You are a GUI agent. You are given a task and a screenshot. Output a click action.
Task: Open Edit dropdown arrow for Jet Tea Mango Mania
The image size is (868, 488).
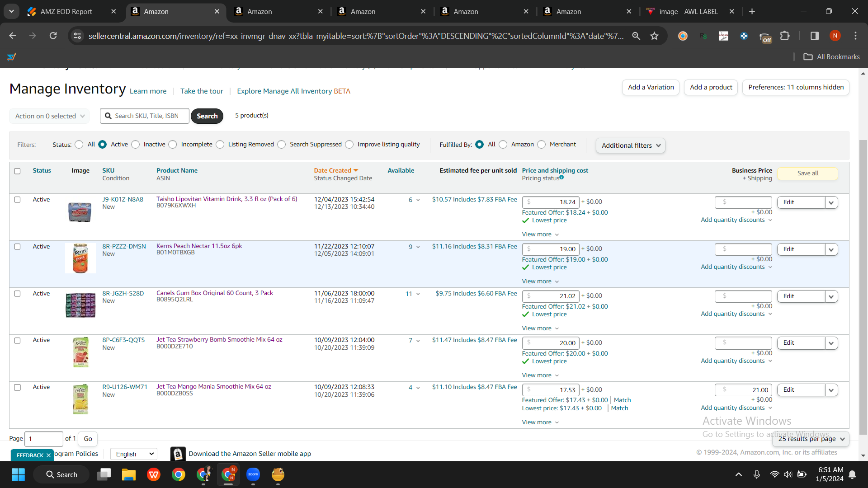pyautogui.click(x=831, y=390)
